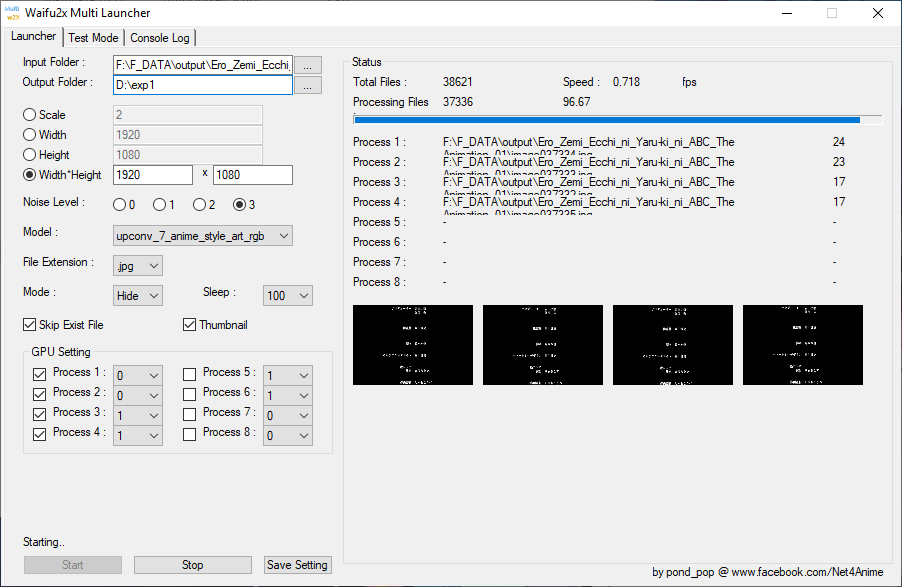Choose Noise Level 0
The image size is (902, 587).
pyautogui.click(x=120, y=203)
